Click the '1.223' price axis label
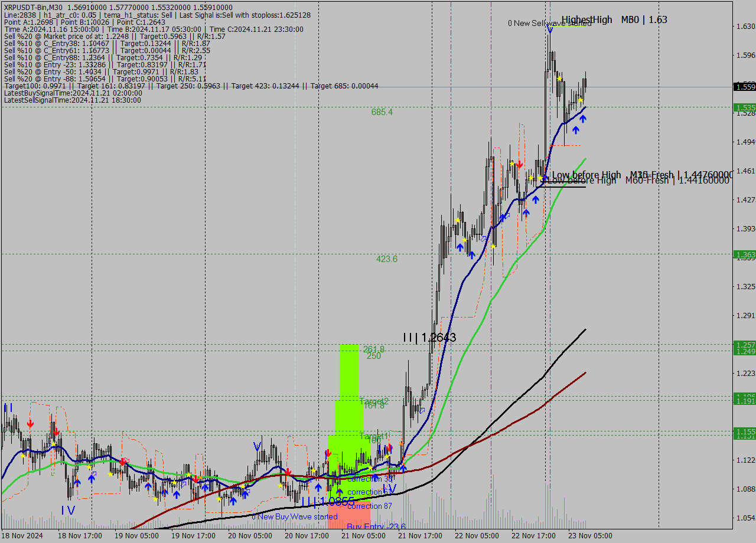The width and height of the screenshot is (756, 543). pyautogui.click(x=745, y=373)
